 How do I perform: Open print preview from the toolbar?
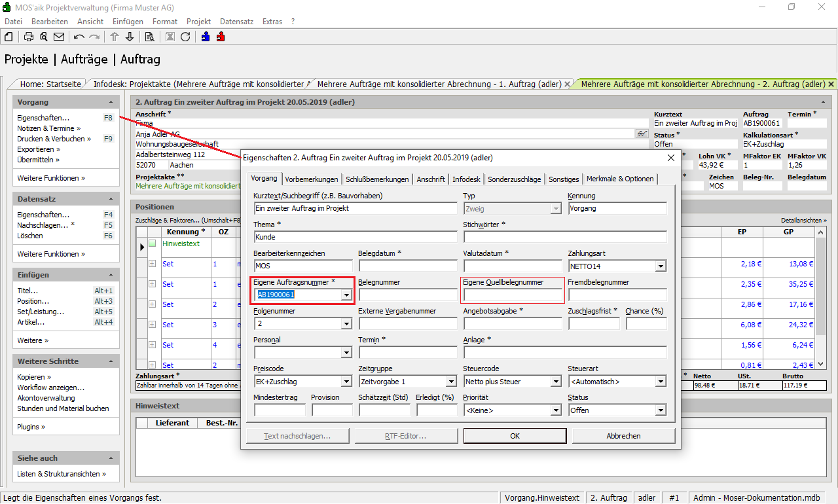coord(44,37)
